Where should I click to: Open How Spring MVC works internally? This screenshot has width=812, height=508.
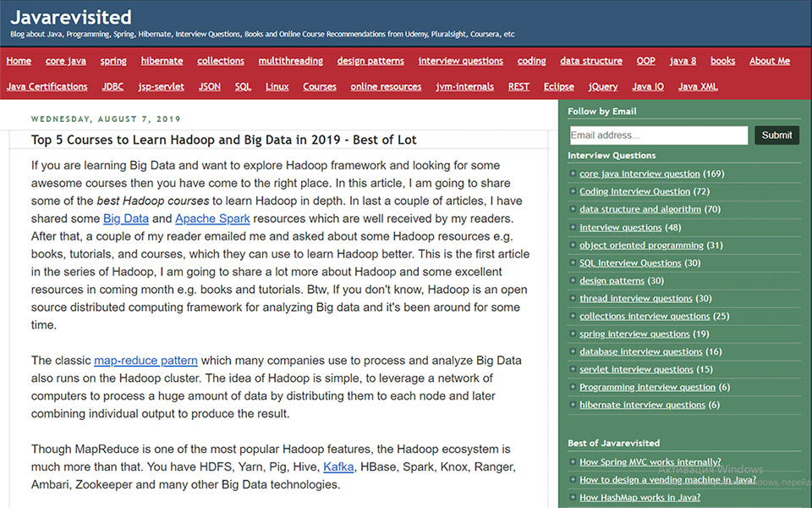tap(650, 462)
